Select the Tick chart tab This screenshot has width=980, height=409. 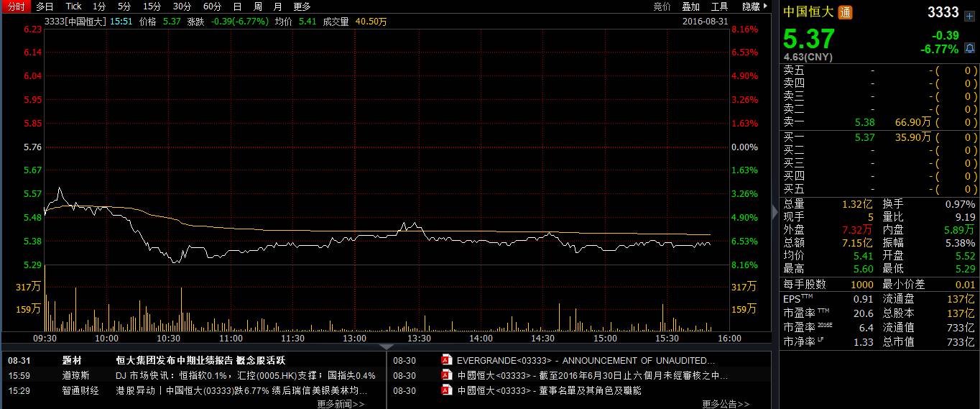(73, 6)
